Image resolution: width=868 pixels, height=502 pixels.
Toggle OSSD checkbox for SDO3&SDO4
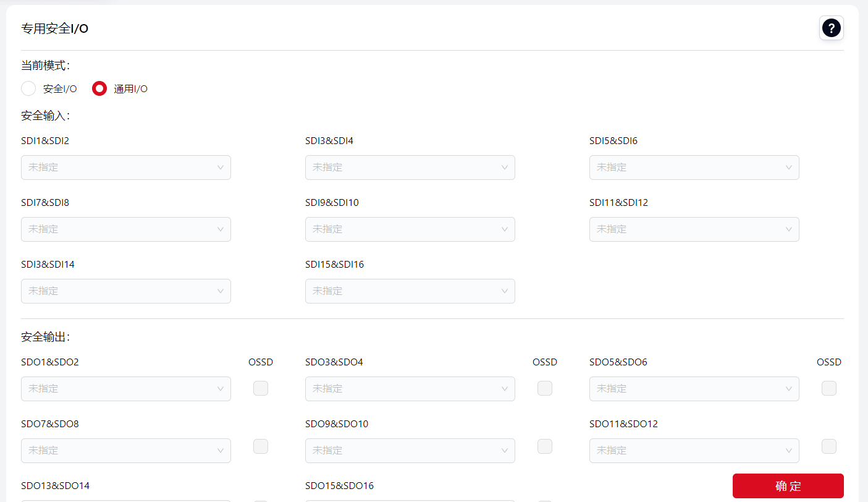click(545, 388)
